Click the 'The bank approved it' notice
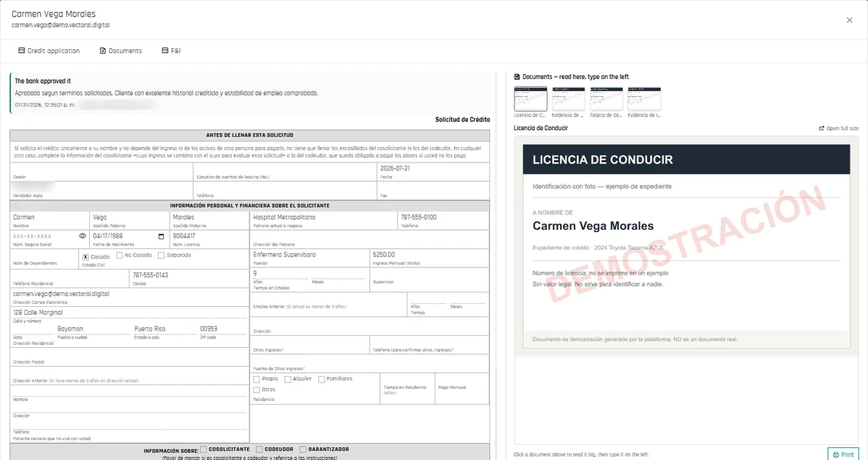The width and height of the screenshot is (868, 460). point(250,92)
